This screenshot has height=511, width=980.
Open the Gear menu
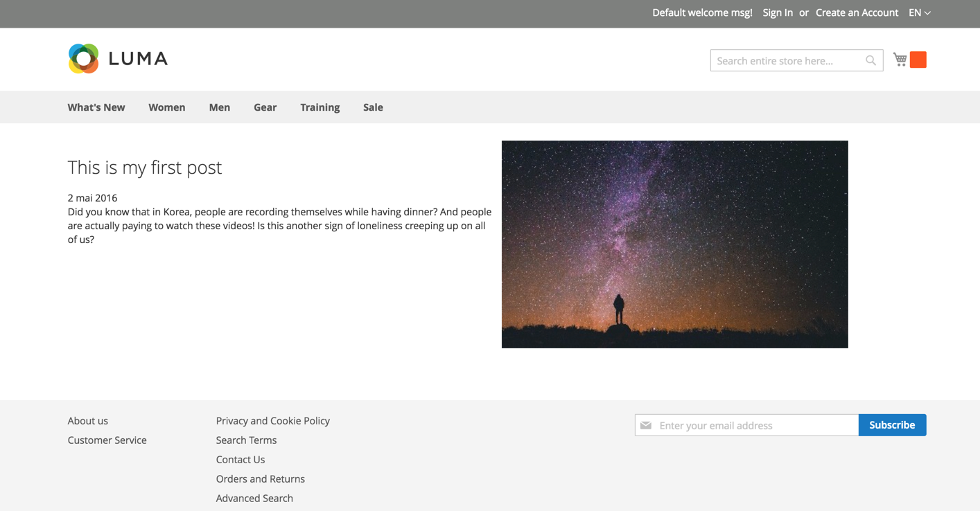[265, 107]
